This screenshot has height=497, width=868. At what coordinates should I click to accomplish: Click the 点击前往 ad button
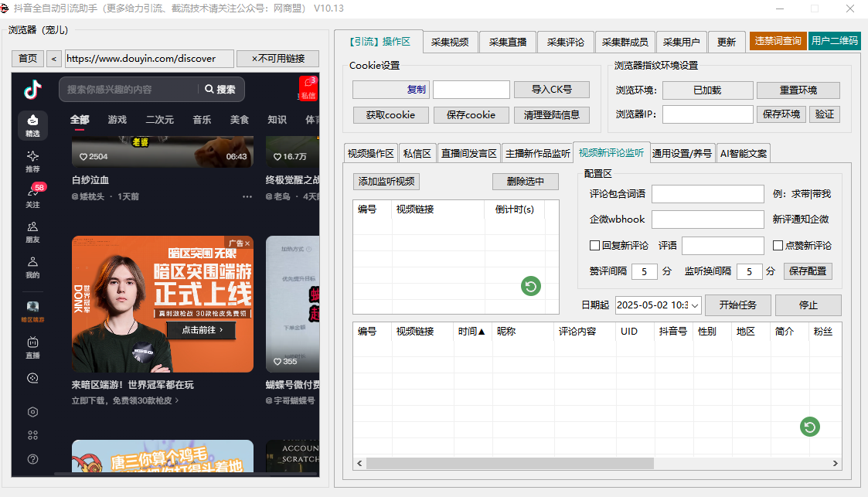tap(202, 330)
